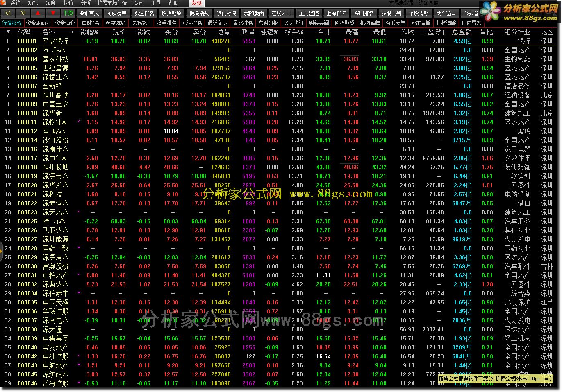Open the 帮助 menu
The width and height of the screenshot is (562, 392).
173,3
